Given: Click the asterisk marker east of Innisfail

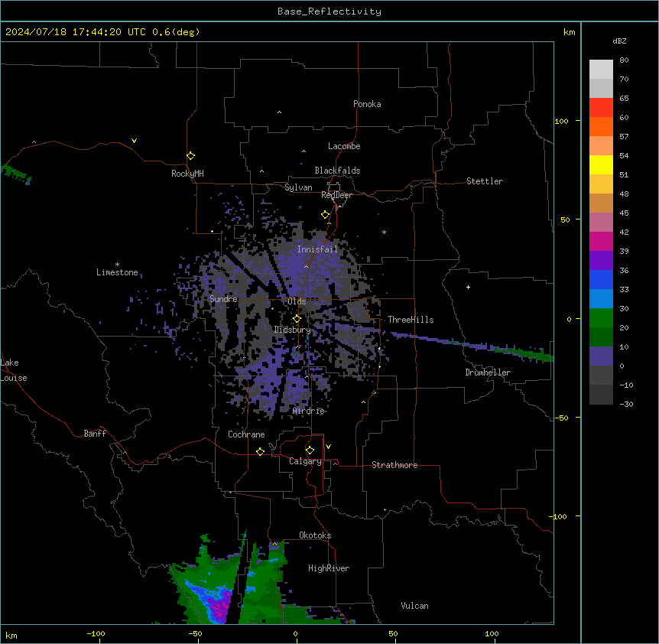Looking at the screenshot, I should point(384,232).
